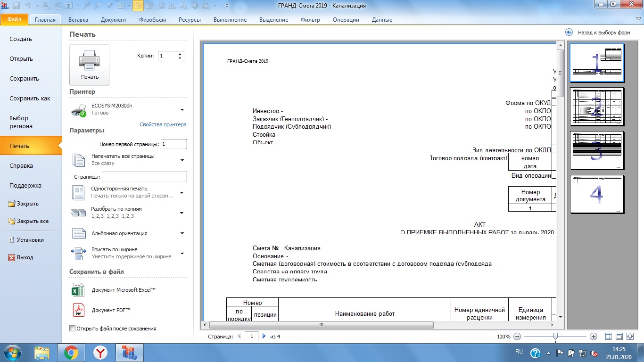Screen dimensions: 644x362
Task: Open Свойства принтера link
Action: [163, 124]
